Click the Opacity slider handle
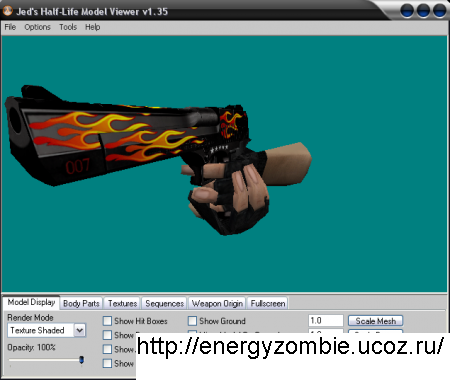This screenshot has height=380, width=450. (81, 360)
